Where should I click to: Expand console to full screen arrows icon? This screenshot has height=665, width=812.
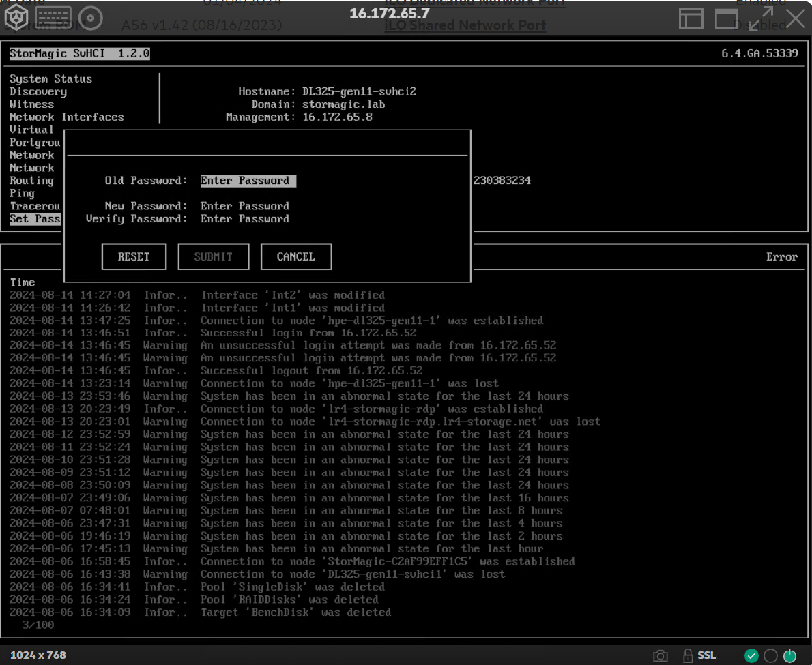[761, 18]
